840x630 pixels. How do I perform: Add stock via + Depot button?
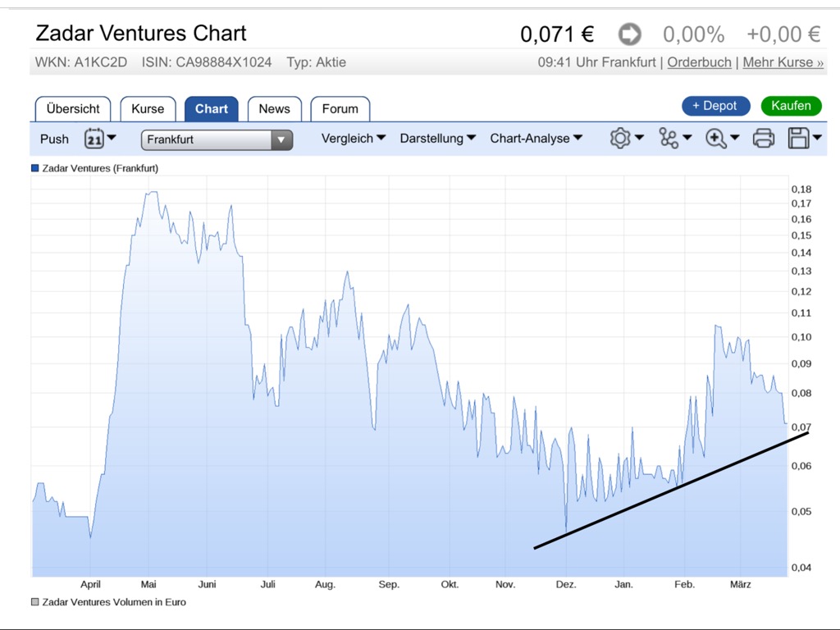714,106
